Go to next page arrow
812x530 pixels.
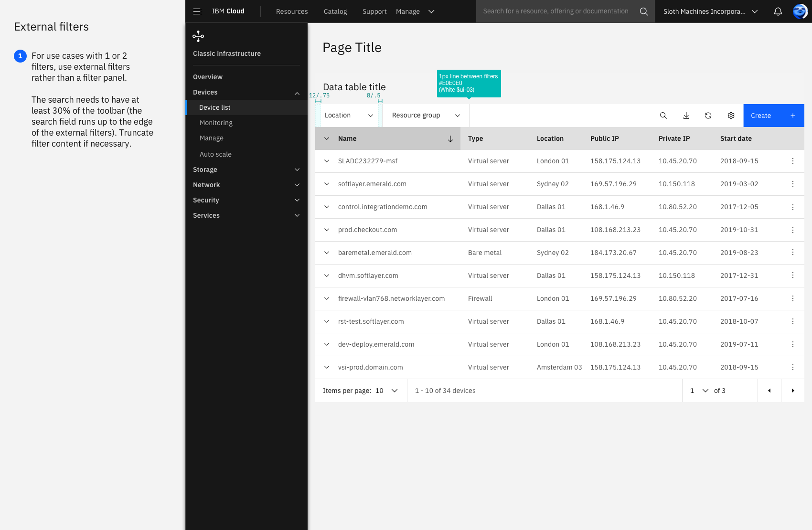pyautogui.click(x=793, y=391)
